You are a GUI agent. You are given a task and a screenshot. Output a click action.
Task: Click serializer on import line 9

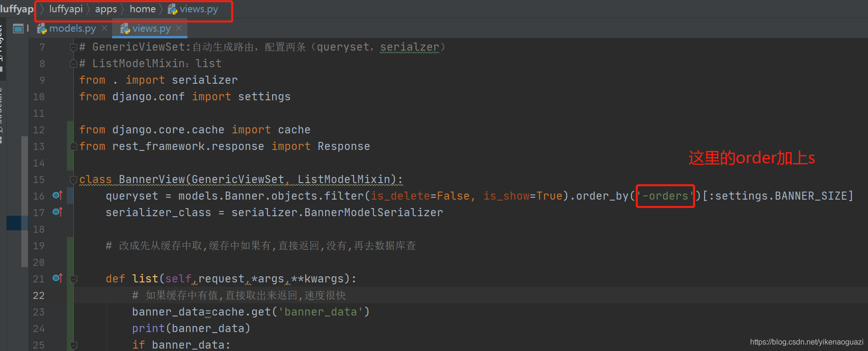[x=205, y=80]
